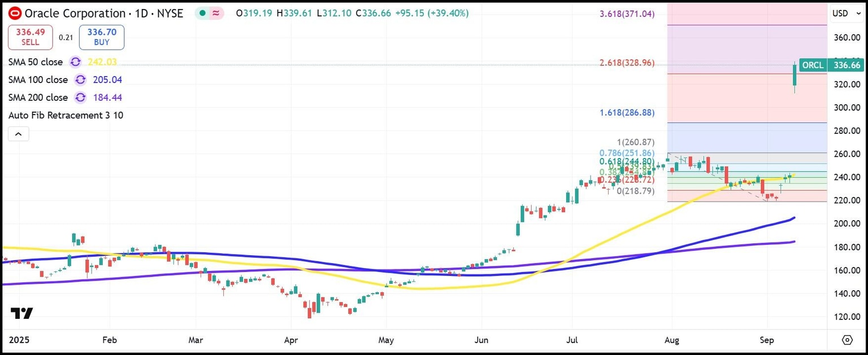Click the SELL 336.49 button
Viewport: 868px width, 355px height.
pyautogui.click(x=30, y=37)
